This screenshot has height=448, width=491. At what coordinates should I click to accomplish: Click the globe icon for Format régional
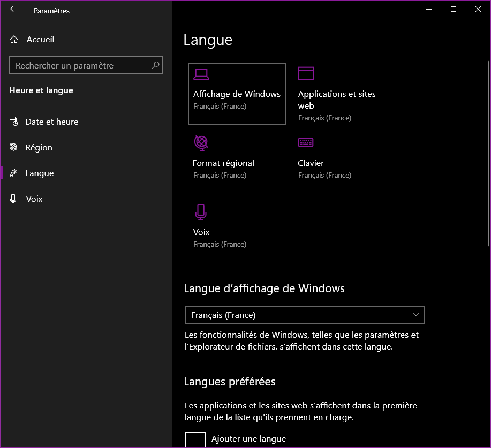201,143
